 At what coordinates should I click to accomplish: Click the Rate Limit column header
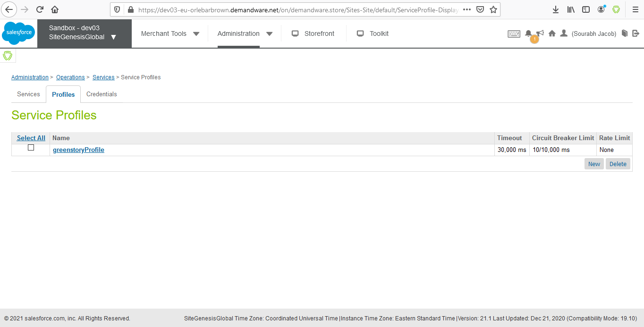pyautogui.click(x=614, y=138)
